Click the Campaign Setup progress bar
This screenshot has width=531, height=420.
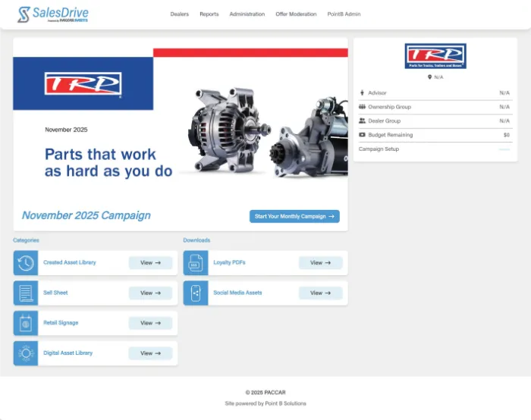click(x=504, y=149)
